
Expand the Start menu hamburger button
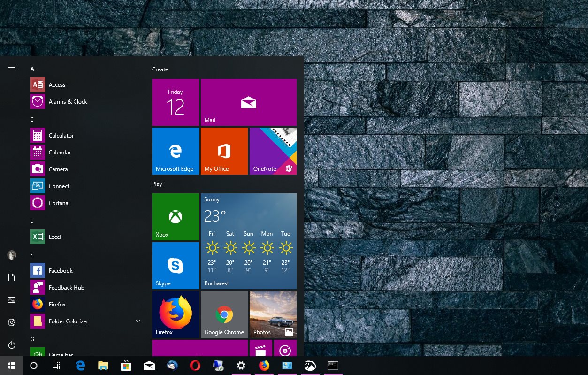click(x=12, y=69)
